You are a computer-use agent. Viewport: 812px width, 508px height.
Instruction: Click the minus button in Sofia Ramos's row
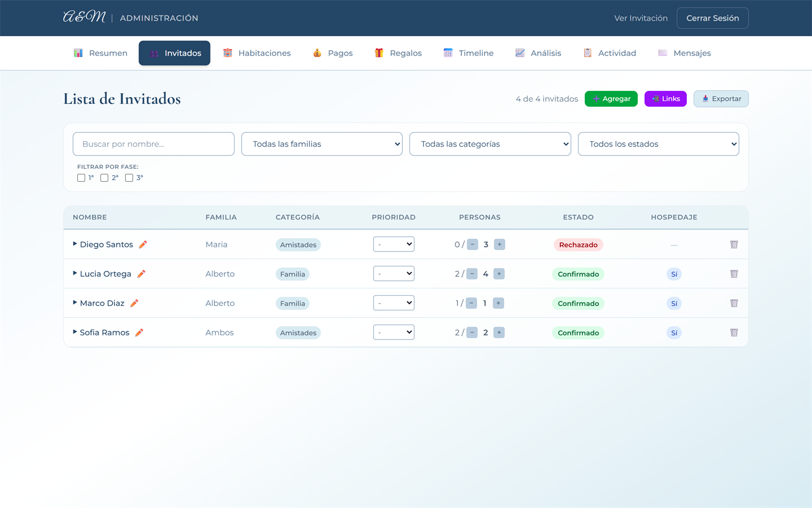[x=472, y=332]
